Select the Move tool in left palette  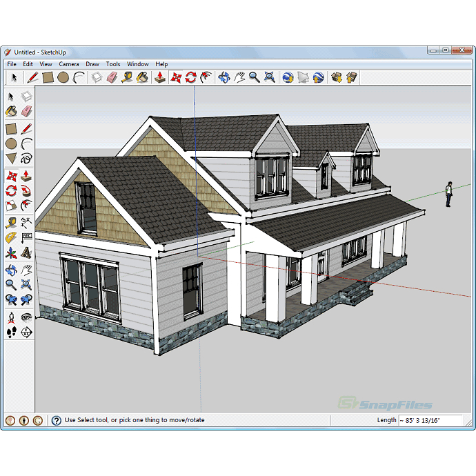coord(11,176)
